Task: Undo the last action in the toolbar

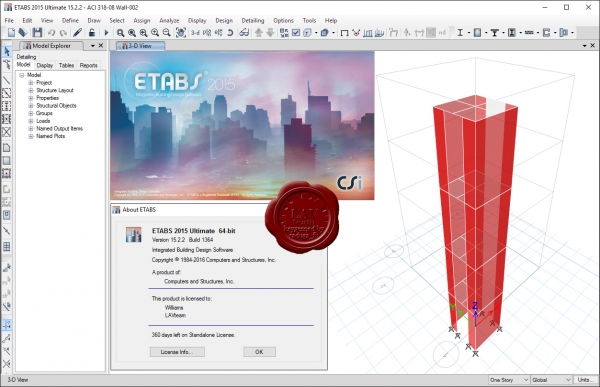Action: 51,33
